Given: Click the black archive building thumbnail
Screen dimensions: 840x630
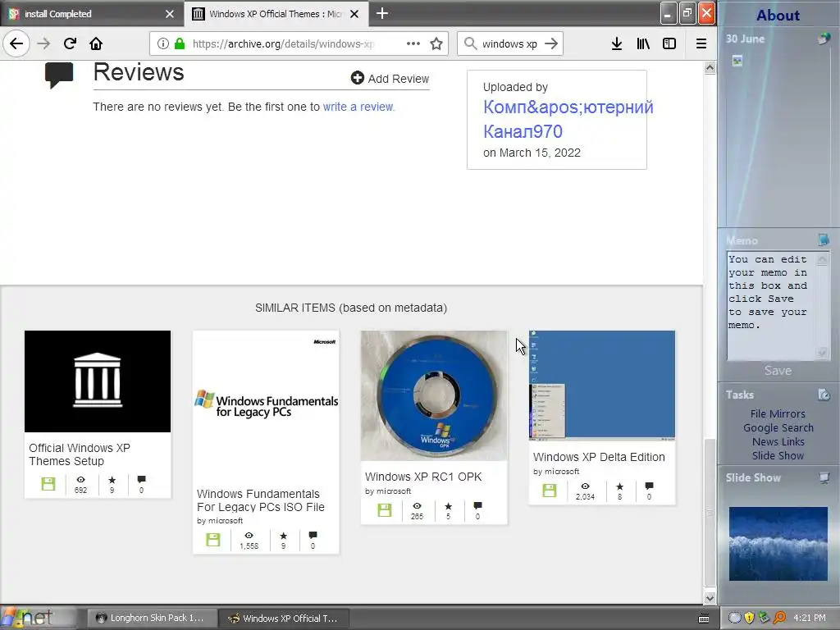Looking at the screenshot, I should point(98,381).
